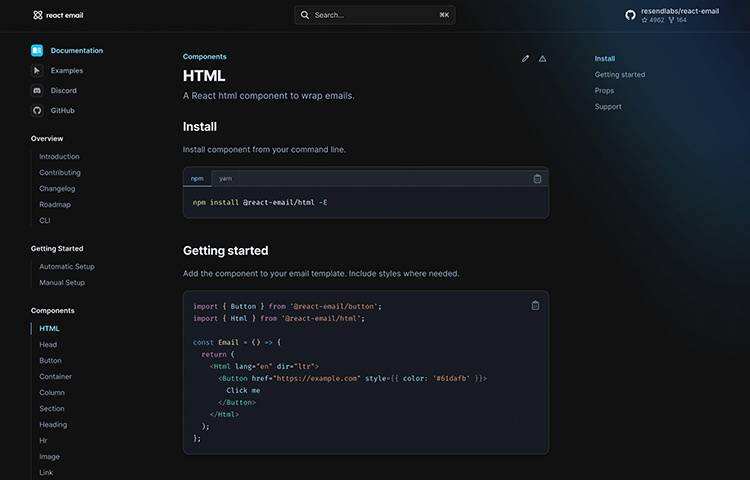The image size is (750, 480).
Task: Select Section component page
Action: (x=52, y=409)
